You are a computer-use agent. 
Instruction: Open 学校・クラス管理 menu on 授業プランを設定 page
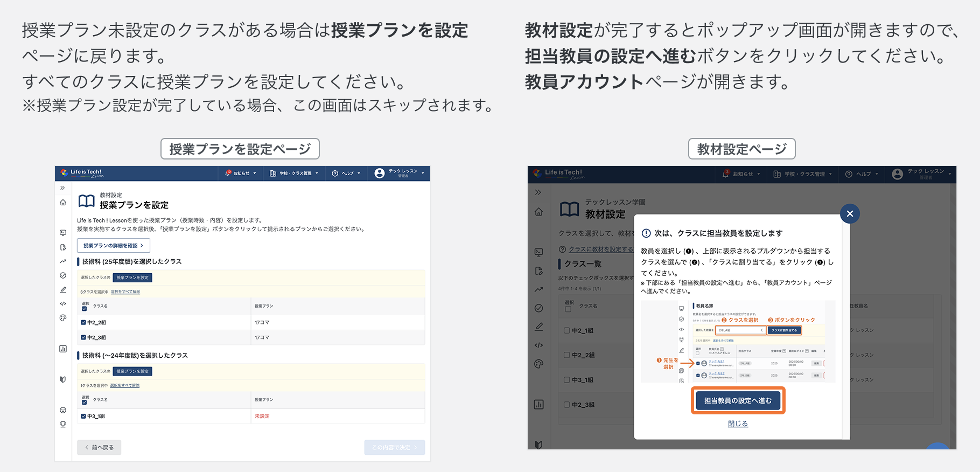(294, 173)
